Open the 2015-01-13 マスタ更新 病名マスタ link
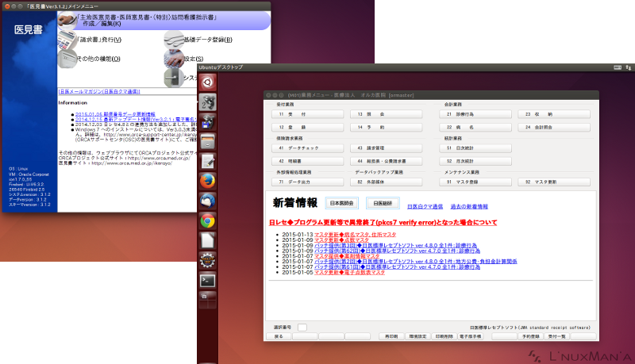The height and width of the screenshot is (364, 635). [355, 235]
